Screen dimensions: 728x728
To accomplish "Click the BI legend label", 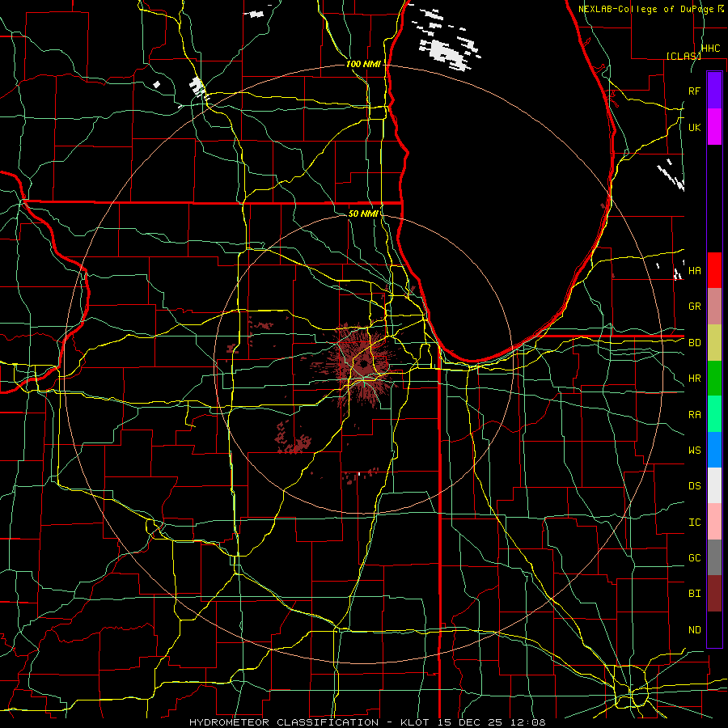I will coord(694,594).
